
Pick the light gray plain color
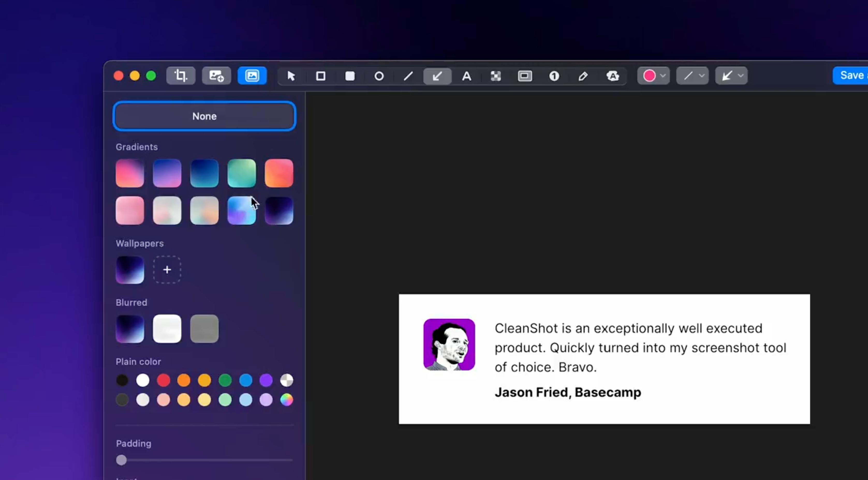[143, 400]
